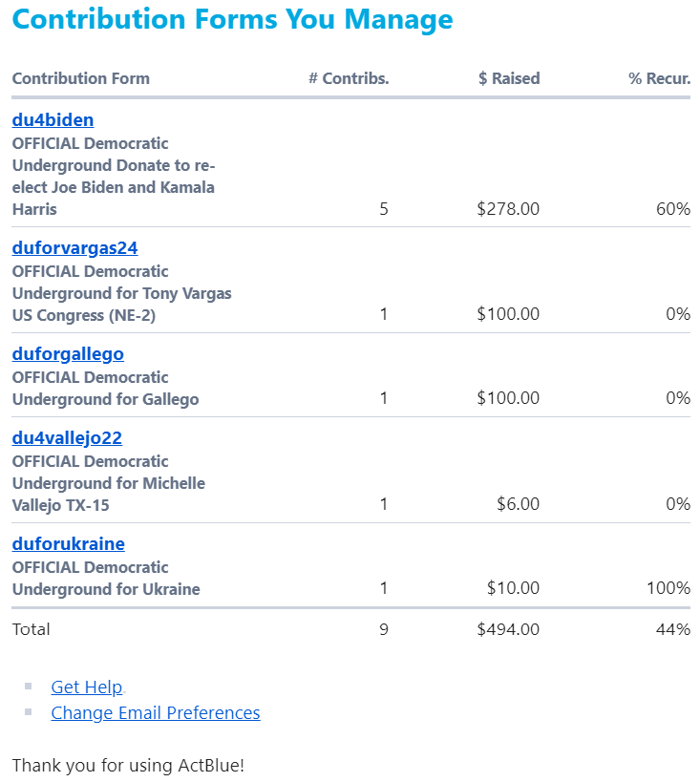
Task: Click the Contribution Form column header
Action: tap(81, 78)
